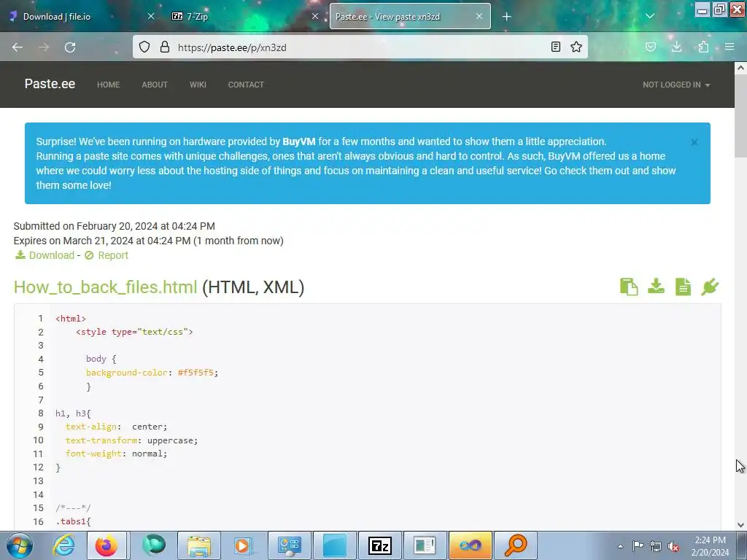The image size is (747, 560).
Task: Click the Download paste link
Action: (44, 255)
